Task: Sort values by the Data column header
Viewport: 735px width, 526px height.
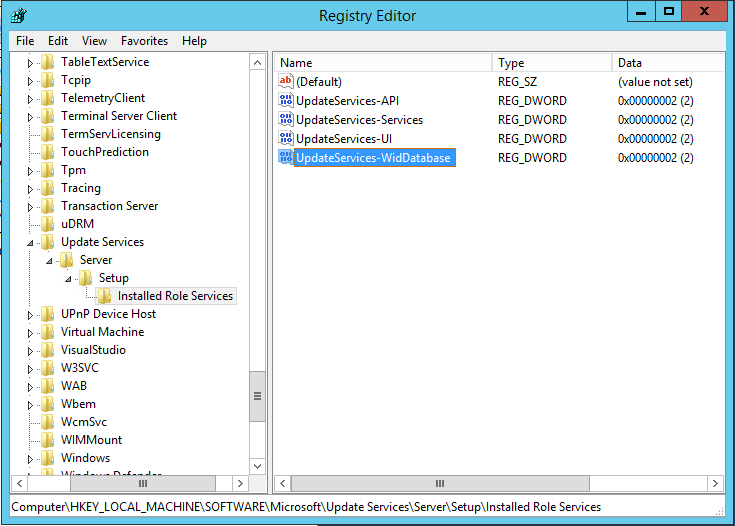Action: 668,62
